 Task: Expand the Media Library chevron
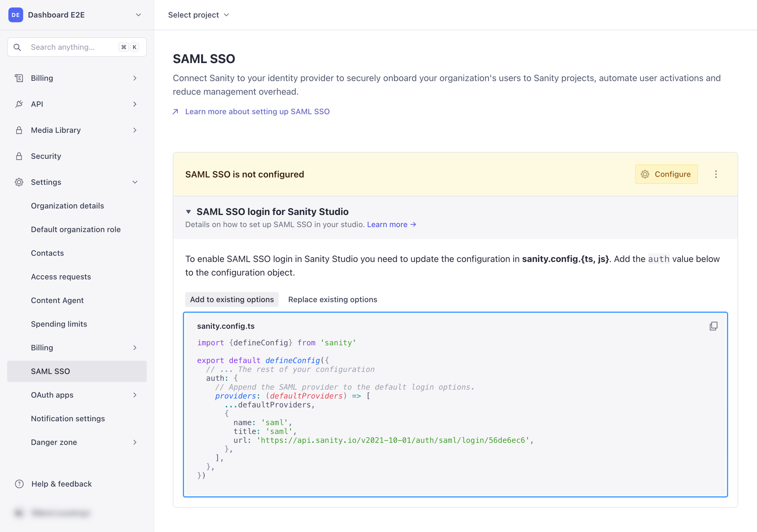click(x=135, y=130)
